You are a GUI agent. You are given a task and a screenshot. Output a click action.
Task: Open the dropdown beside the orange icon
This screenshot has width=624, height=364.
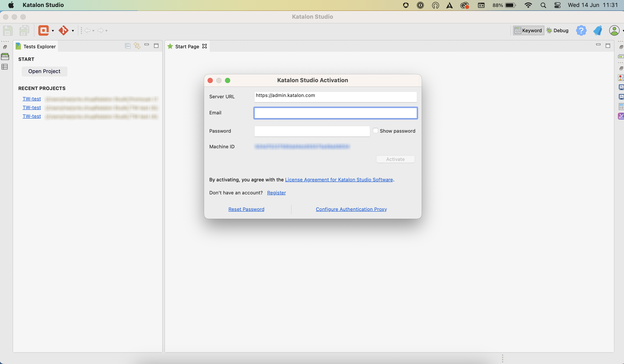(x=53, y=31)
